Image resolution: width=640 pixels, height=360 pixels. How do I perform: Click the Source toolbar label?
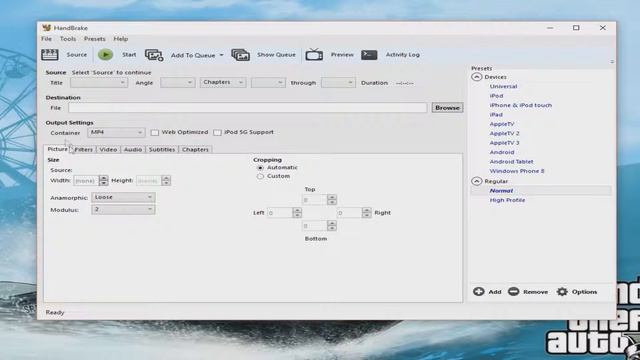(x=77, y=55)
